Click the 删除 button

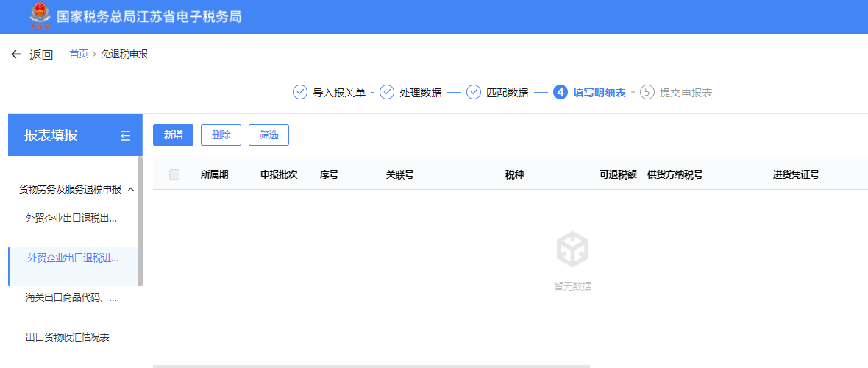tap(221, 135)
